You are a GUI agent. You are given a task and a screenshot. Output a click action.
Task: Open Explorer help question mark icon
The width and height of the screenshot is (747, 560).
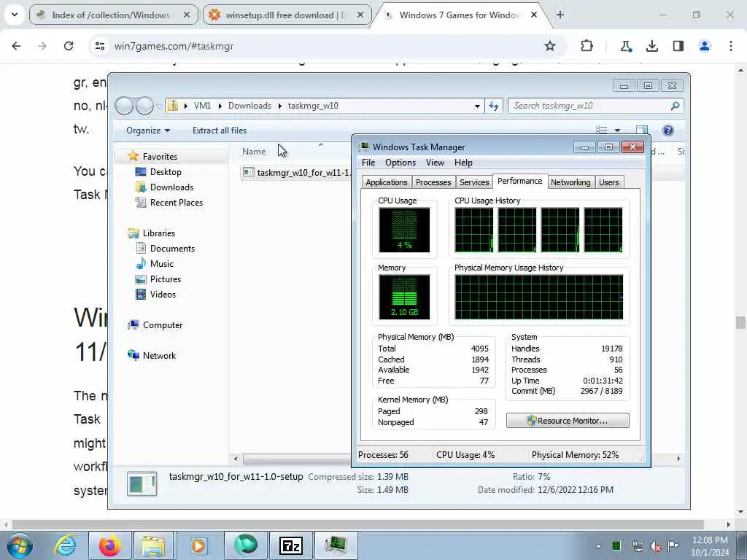(x=668, y=131)
